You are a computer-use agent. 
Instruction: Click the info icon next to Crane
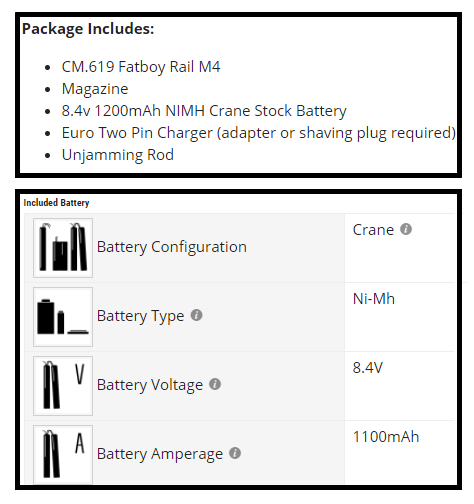[x=406, y=229]
